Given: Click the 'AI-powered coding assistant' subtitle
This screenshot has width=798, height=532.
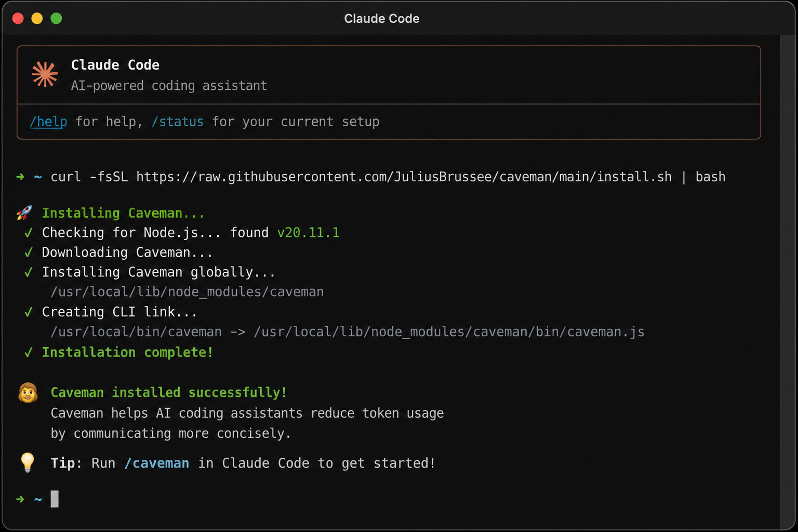Looking at the screenshot, I should pyautogui.click(x=169, y=86).
